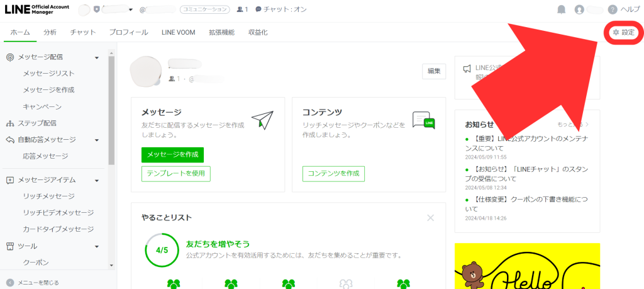Viewport: 644px width, 289px height.
Task: Click the friends count icon in header
Action: point(240,9)
